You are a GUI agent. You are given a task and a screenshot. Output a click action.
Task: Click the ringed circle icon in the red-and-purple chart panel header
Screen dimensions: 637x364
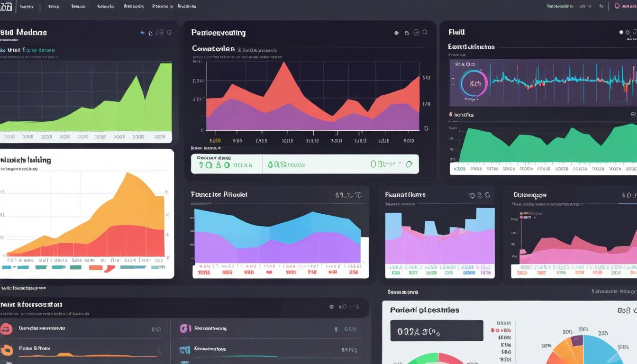416,33
